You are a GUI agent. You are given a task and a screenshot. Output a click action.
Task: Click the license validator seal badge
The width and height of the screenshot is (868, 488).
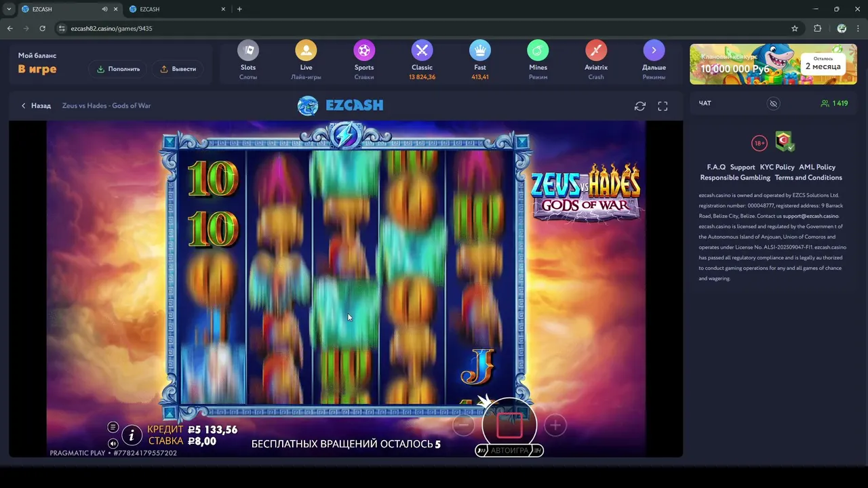pyautogui.click(x=785, y=141)
